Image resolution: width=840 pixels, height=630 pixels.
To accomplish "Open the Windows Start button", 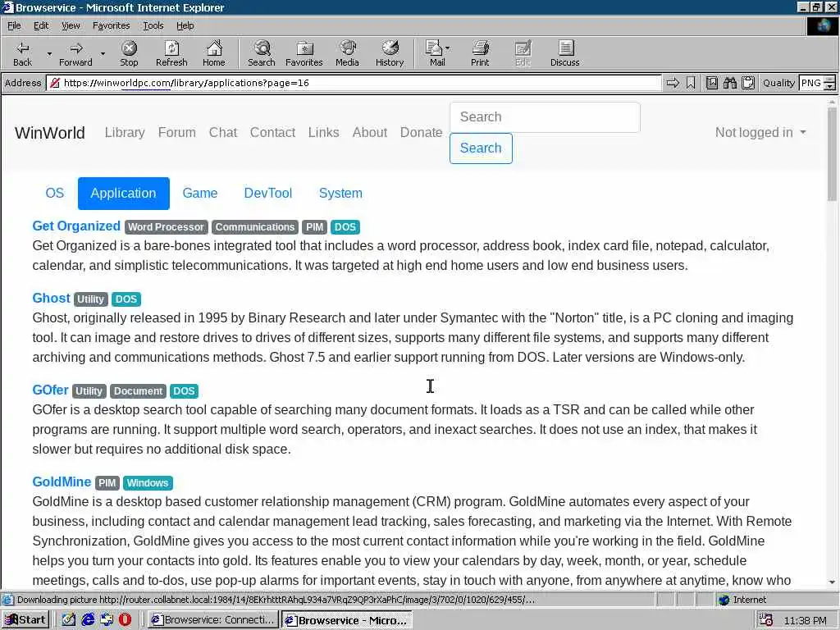I will pos(25,620).
